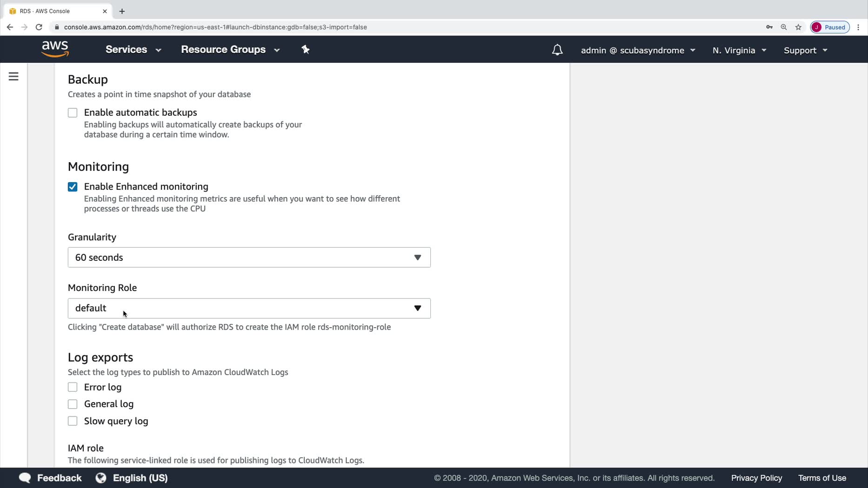Screen dimensions: 868x488
Task: Expand the Monitoring Role dropdown
Action: coord(249,308)
